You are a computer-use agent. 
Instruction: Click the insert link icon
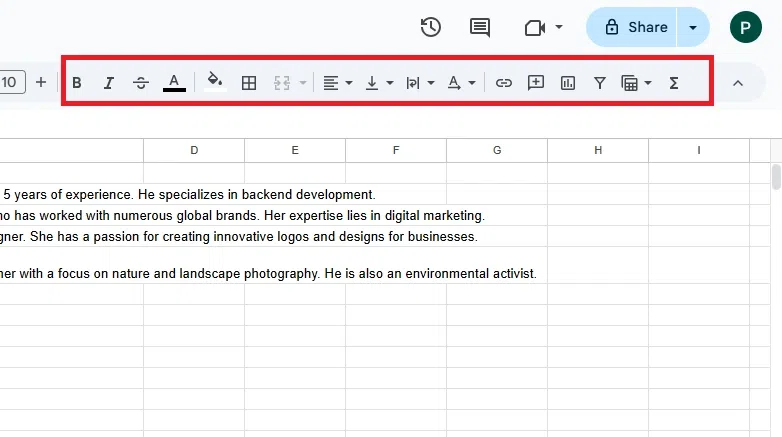(x=504, y=83)
